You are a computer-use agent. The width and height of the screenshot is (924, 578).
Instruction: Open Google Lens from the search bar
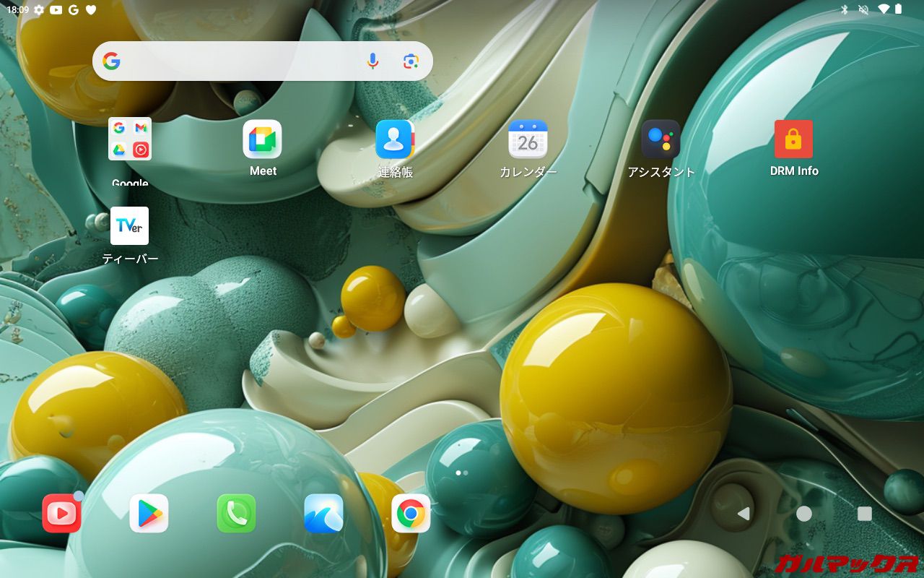click(411, 61)
